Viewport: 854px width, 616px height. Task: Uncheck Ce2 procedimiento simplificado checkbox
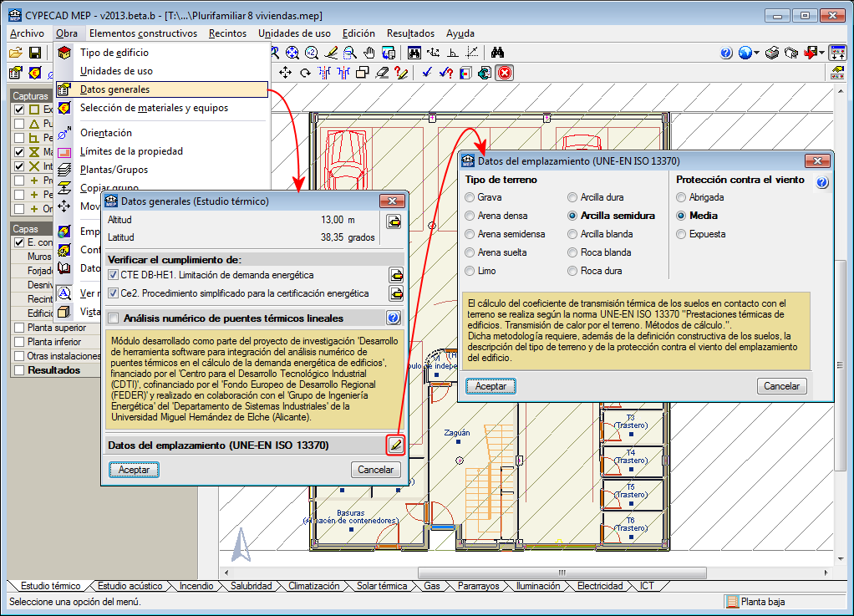pos(114,293)
